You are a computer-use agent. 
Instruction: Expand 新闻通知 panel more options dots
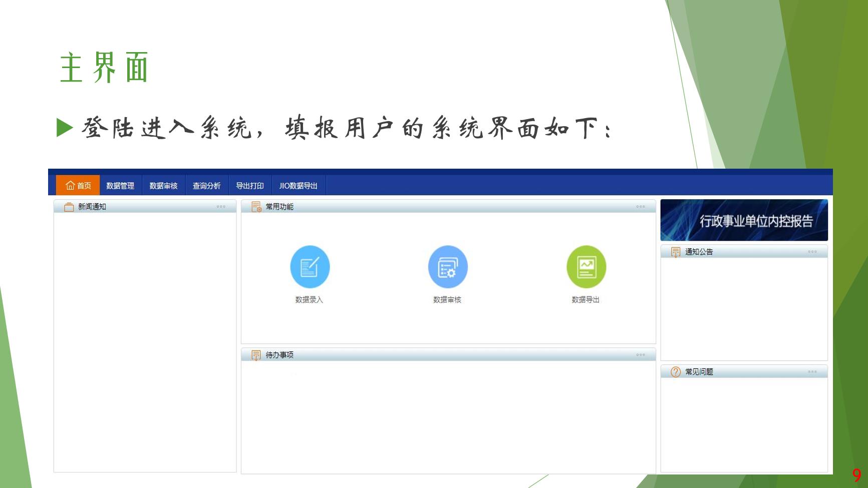(x=221, y=207)
